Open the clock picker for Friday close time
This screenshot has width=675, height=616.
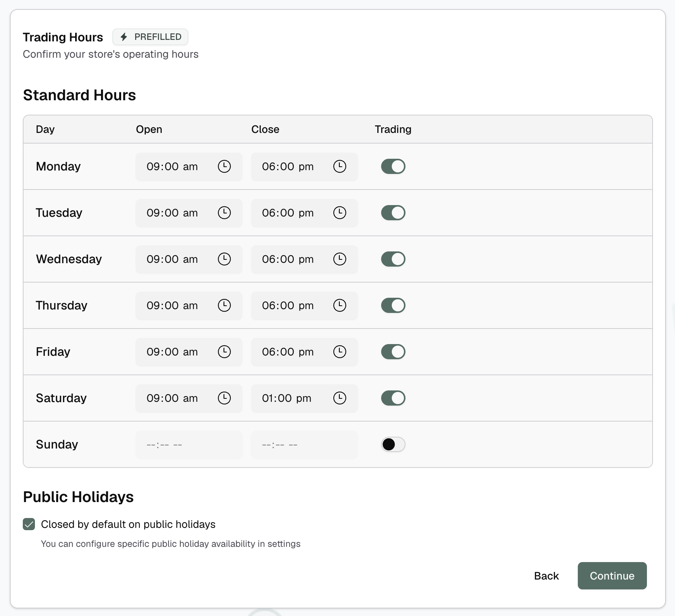pyautogui.click(x=340, y=352)
